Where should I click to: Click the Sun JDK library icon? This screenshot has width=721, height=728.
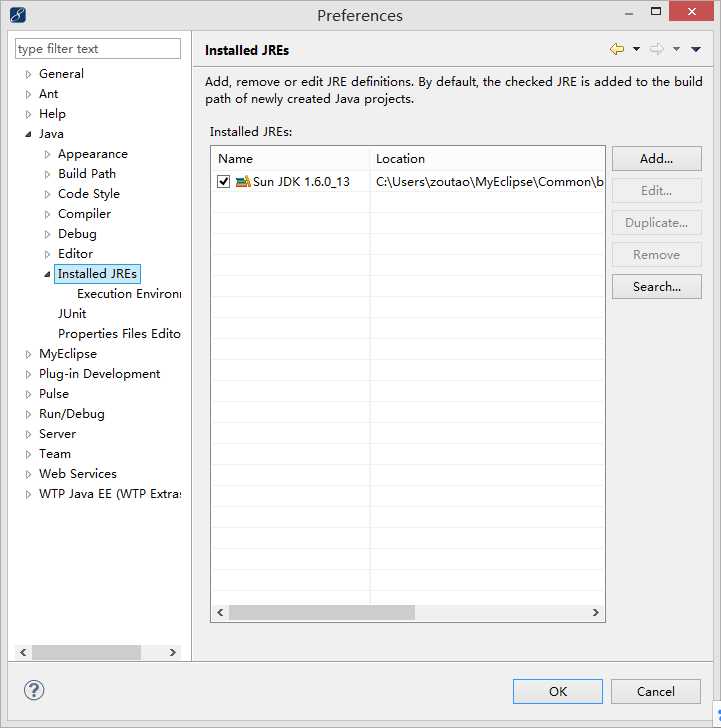243,182
